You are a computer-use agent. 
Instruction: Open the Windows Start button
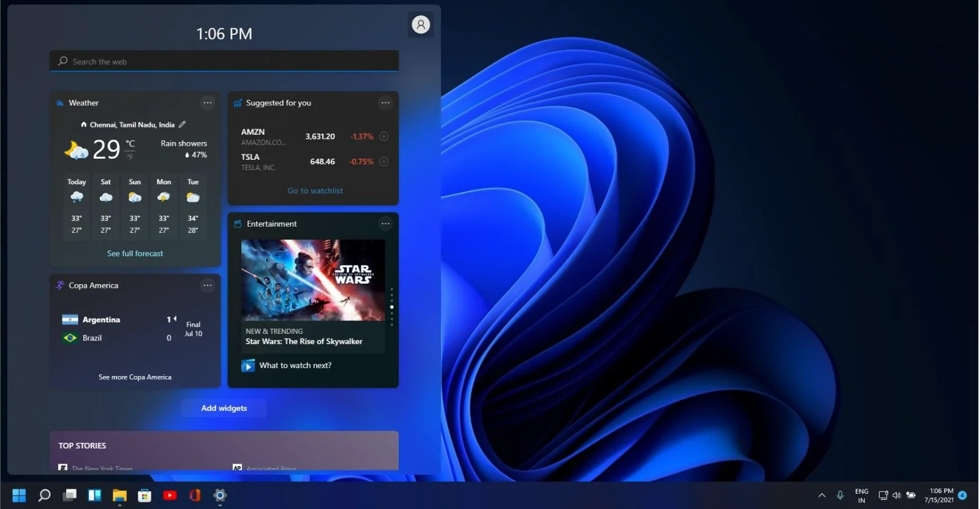pos(20,495)
